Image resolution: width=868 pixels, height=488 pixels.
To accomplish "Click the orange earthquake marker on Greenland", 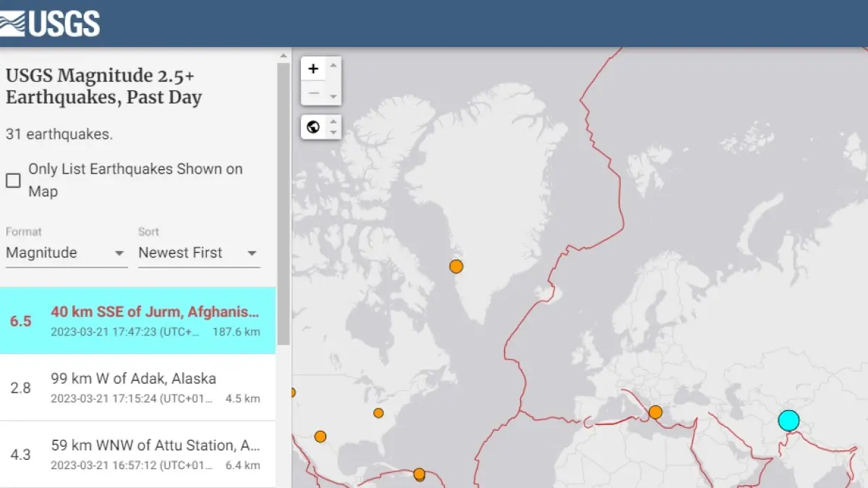I will tap(456, 266).
